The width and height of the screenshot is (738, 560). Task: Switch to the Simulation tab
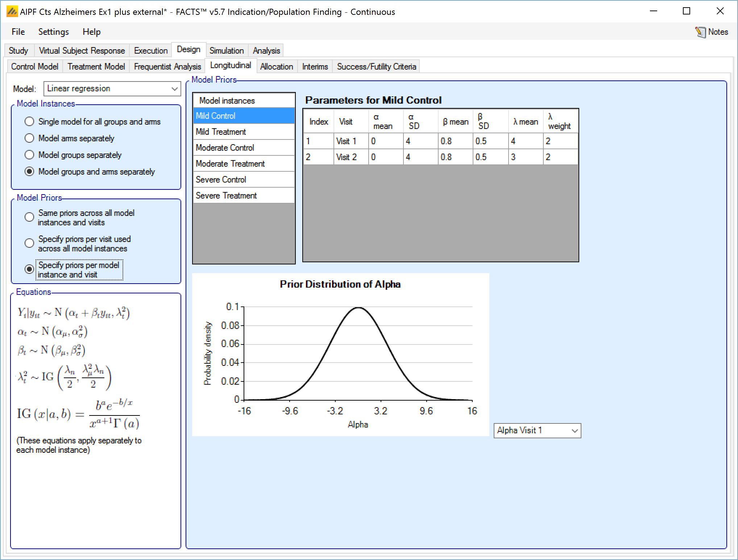(226, 51)
